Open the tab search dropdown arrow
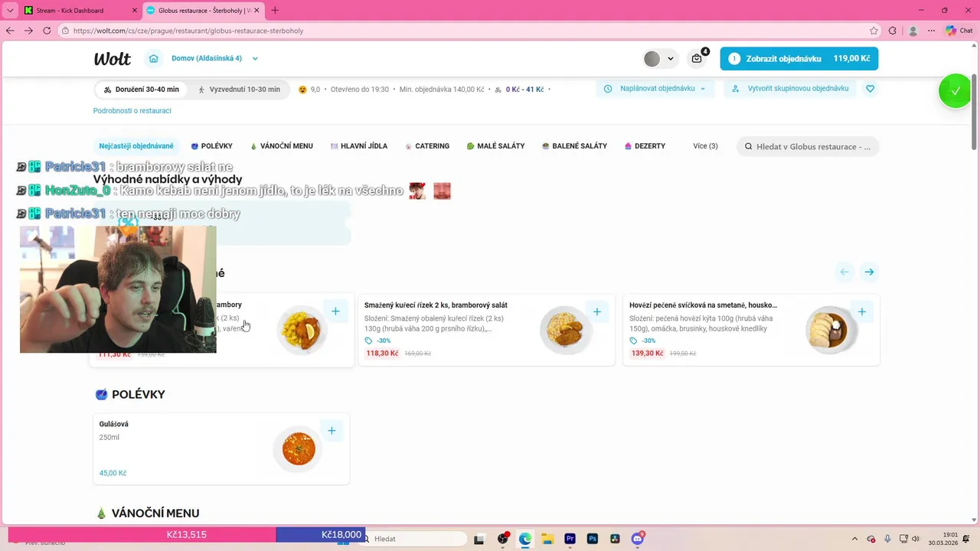The image size is (980, 551). click(10, 10)
